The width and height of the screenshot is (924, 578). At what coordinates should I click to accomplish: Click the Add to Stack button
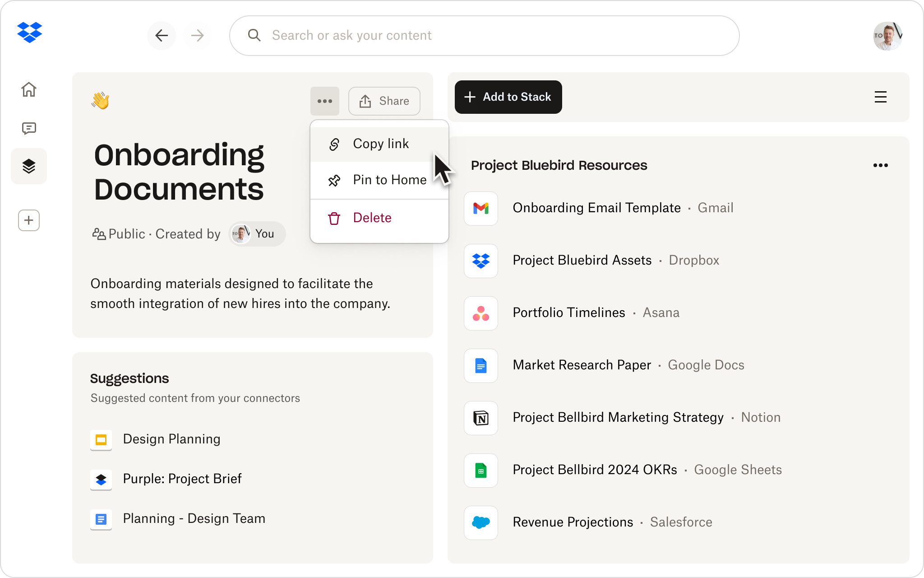click(508, 97)
